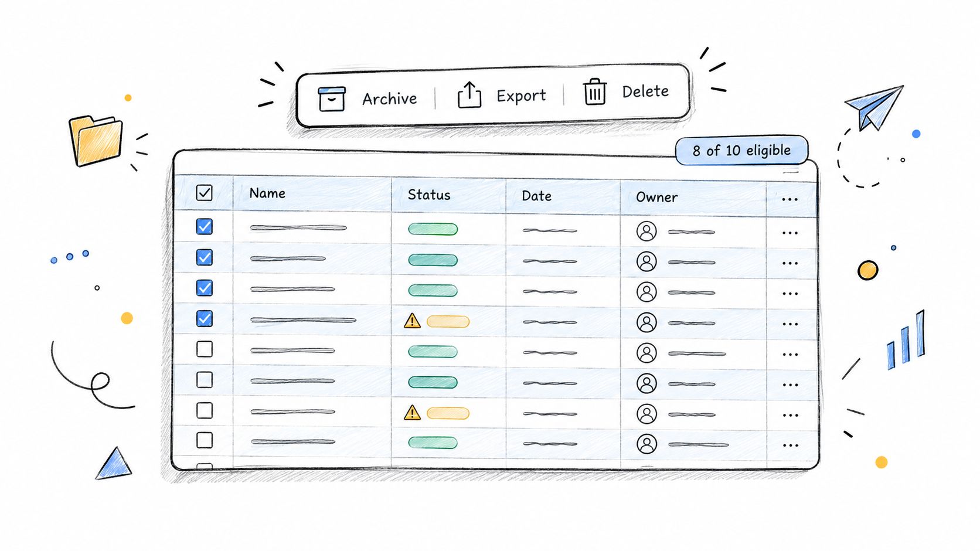This screenshot has height=551, width=980.
Task: Click the yellow status pill in the fourth row
Action: click(448, 321)
